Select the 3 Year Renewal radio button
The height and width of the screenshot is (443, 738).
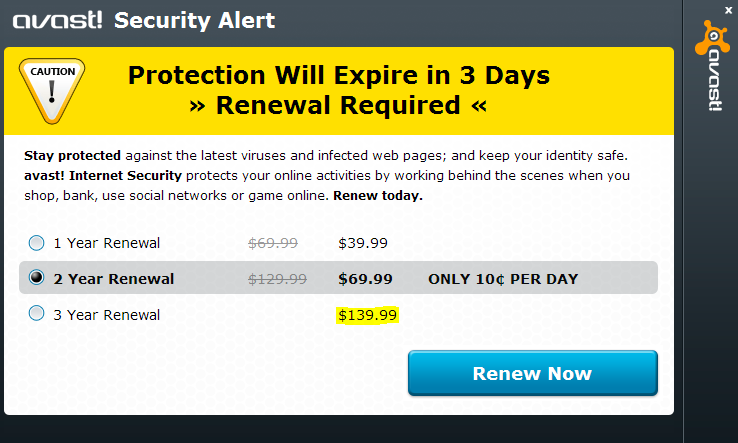point(37,314)
